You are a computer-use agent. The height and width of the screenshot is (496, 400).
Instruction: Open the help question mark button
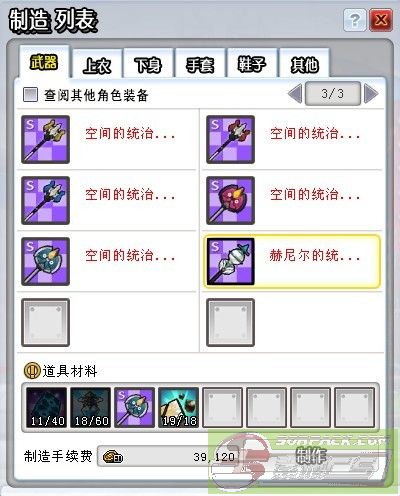pyautogui.click(x=354, y=20)
